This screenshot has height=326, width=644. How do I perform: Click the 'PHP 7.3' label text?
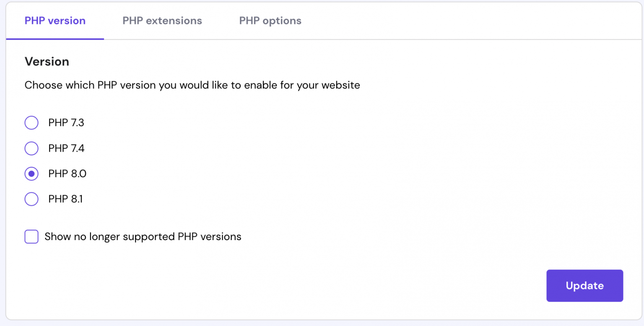[66, 123]
